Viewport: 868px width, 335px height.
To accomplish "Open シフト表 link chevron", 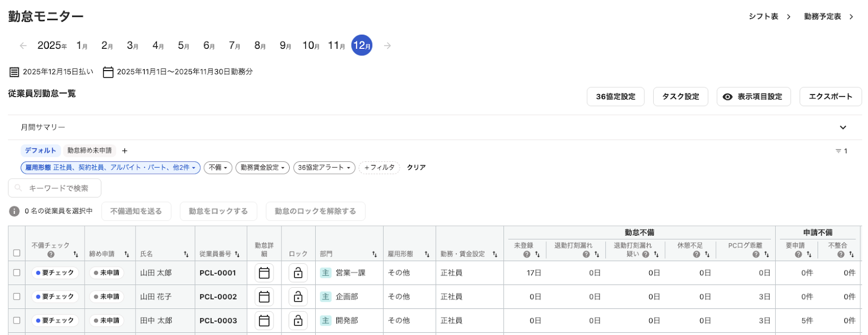I will (789, 17).
